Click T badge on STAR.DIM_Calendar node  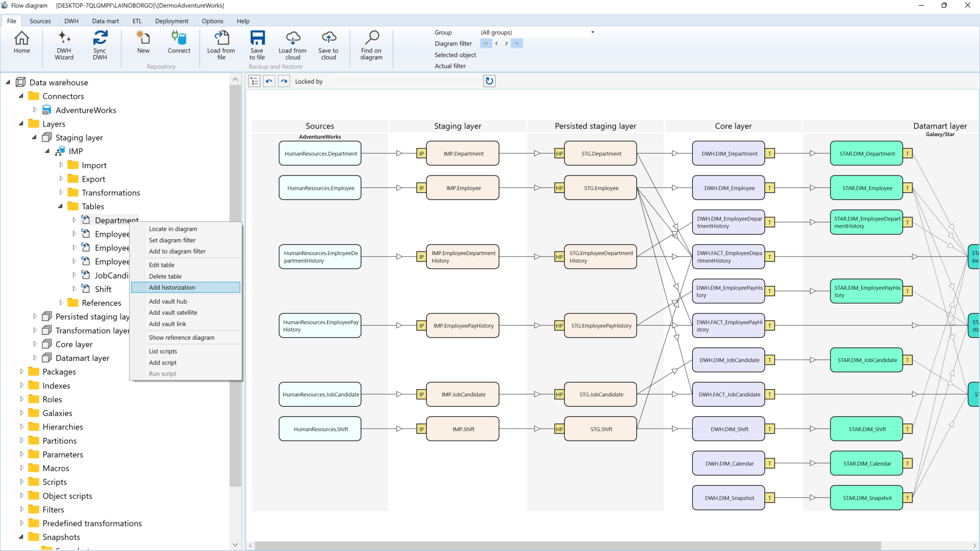[x=908, y=464]
